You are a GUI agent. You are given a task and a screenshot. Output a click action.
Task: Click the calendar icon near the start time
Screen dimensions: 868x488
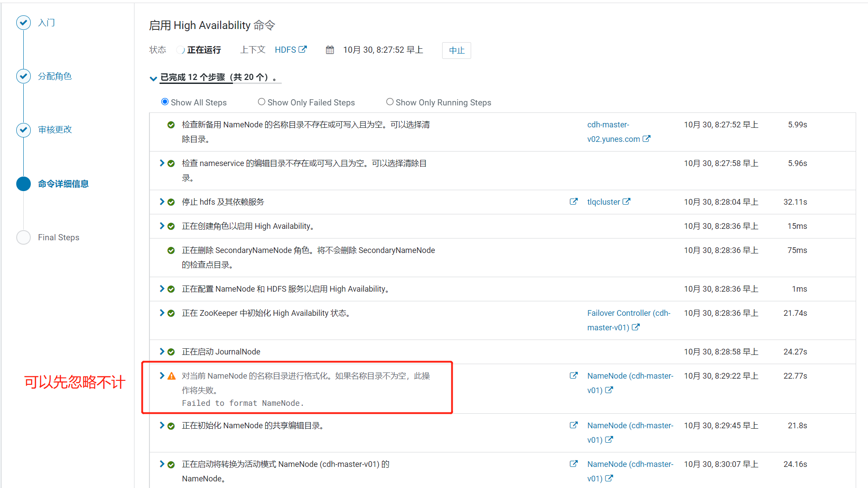330,50
